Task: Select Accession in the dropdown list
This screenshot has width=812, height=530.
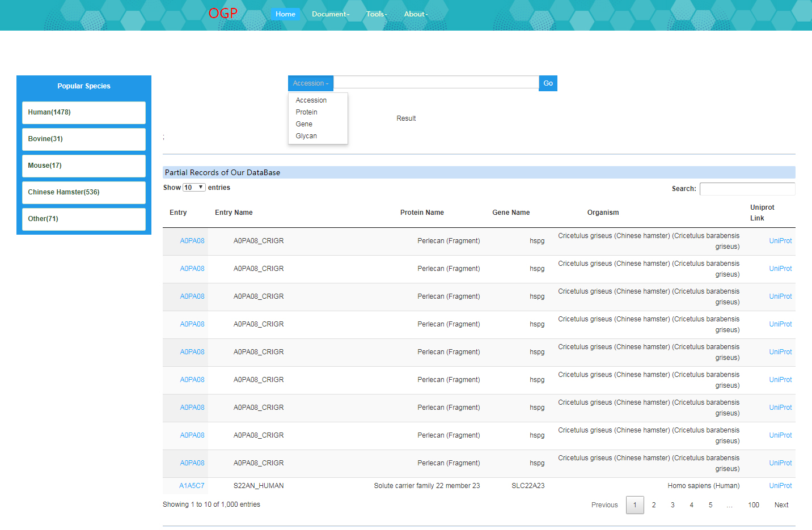Action: [311, 100]
